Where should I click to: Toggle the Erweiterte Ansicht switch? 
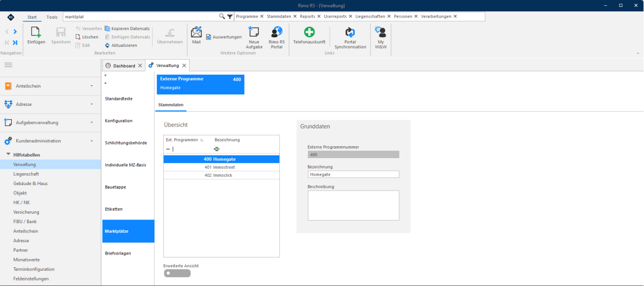click(177, 273)
